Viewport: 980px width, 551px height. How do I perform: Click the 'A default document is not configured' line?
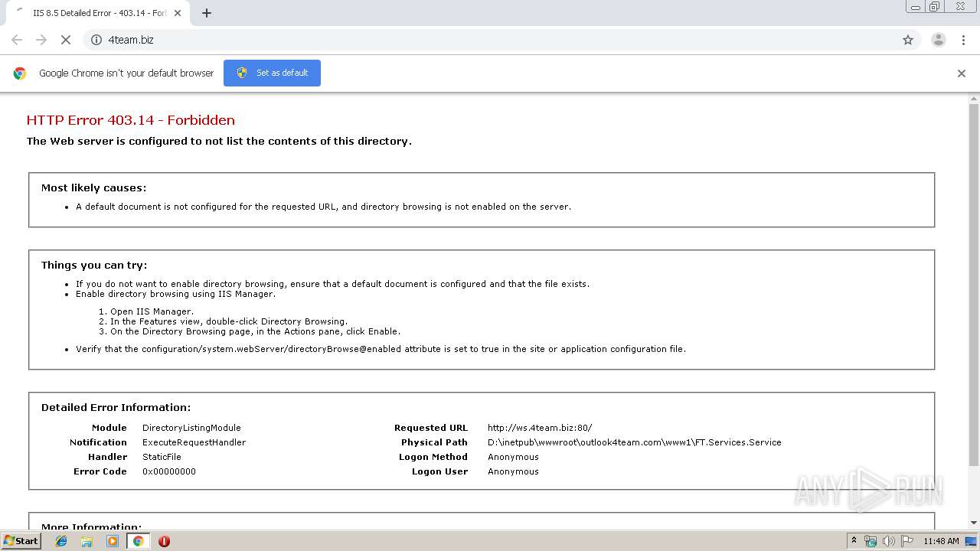[323, 207]
